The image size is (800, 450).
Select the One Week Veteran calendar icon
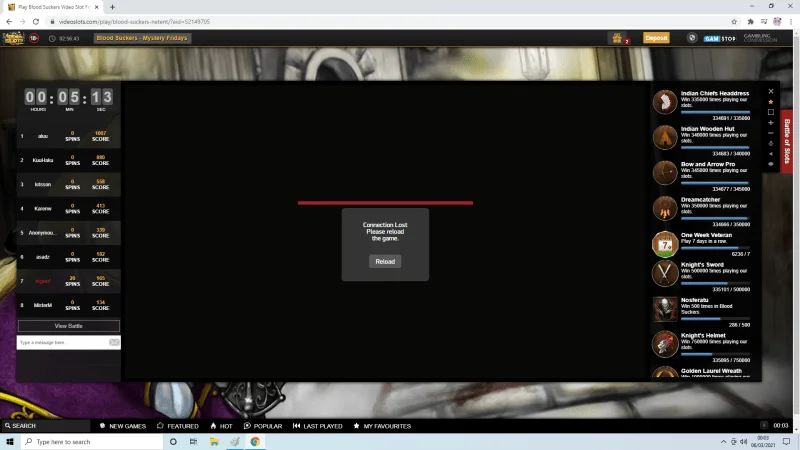click(x=665, y=244)
